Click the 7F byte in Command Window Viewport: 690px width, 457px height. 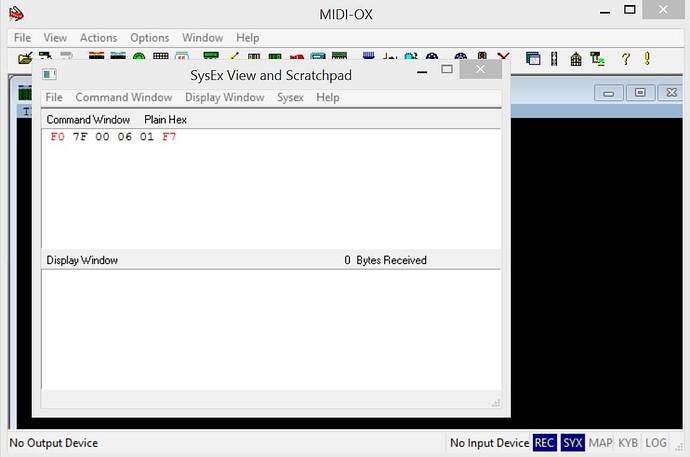click(x=80, y=137)
